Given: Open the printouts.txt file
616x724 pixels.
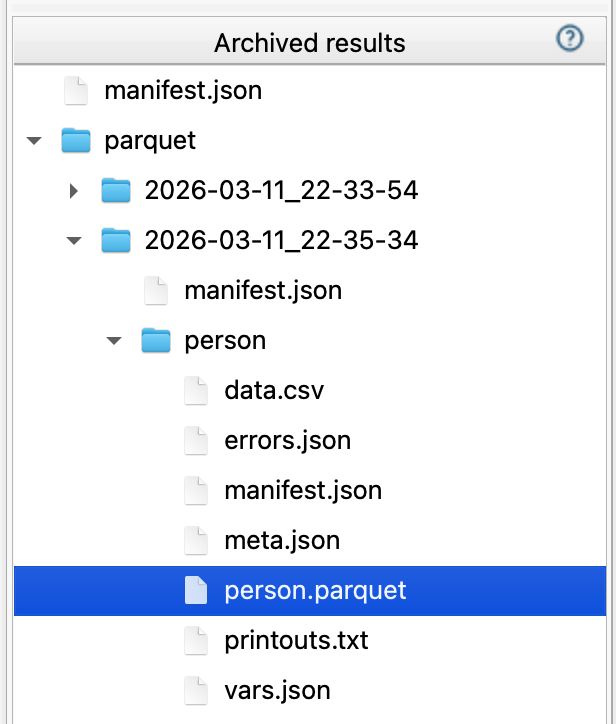Looking at the screenshot, I should pos(296,640).
